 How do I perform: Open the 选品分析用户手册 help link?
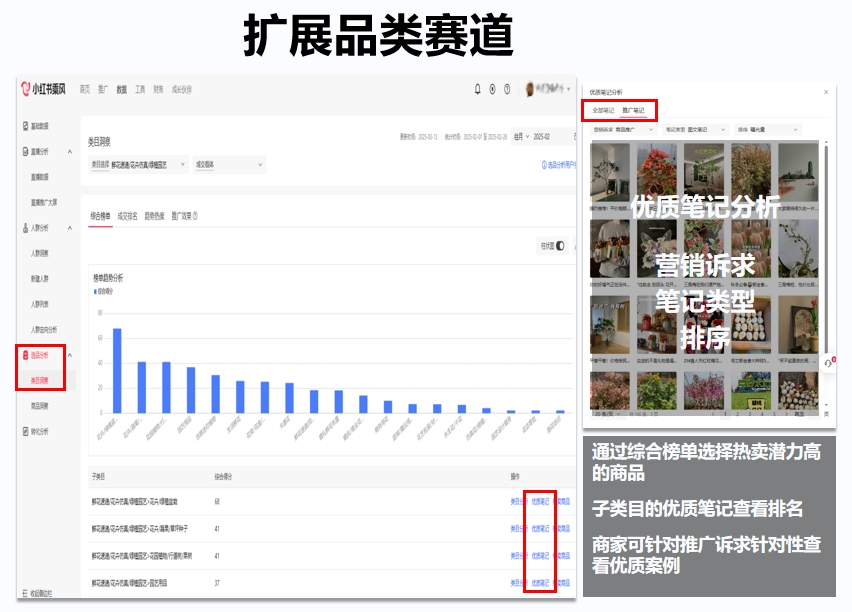pos(558,163)
